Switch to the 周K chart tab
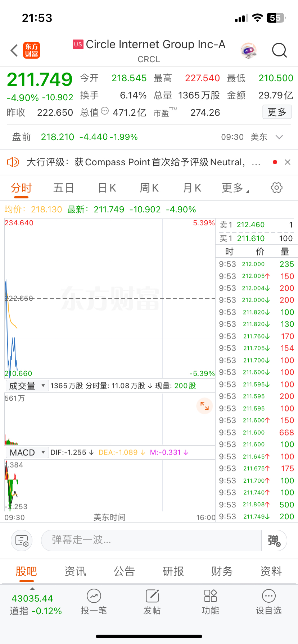This screenshot has height=644, width=298. (x=149, y=188)
